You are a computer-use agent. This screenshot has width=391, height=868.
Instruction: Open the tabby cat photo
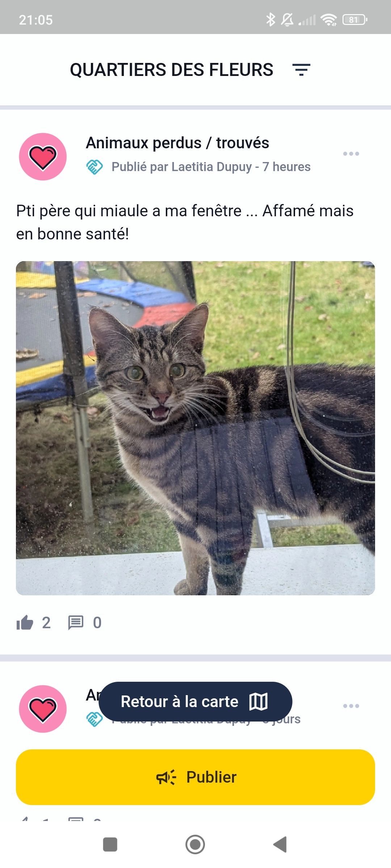[x=195, y=428]
